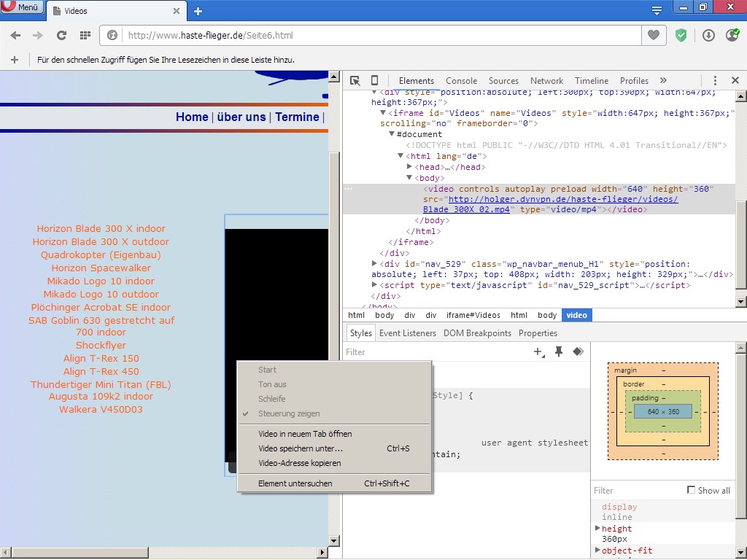The image size is (747, 560).
Task: Collapse the body element node
Action: click(409, 178)
